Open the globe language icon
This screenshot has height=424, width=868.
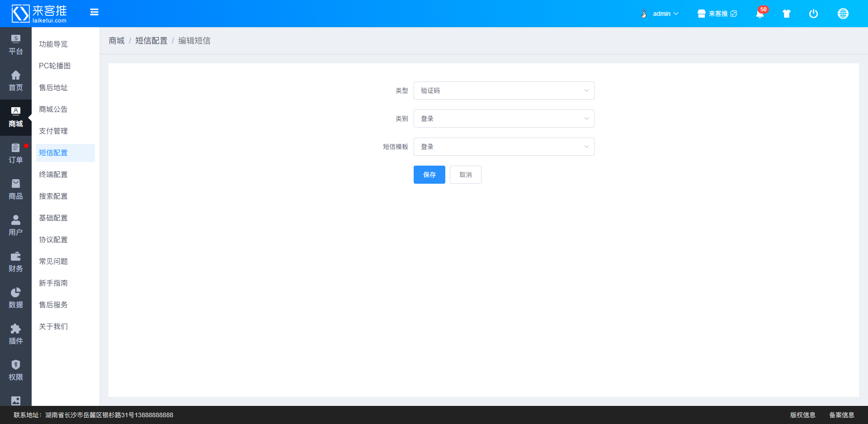(x=843, y=14)
